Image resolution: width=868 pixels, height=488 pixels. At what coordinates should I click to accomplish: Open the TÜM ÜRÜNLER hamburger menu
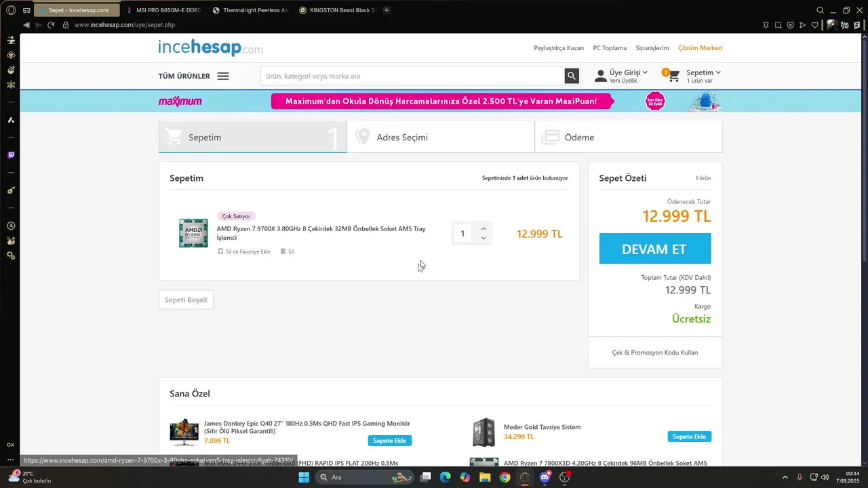click(x=223, y=76)
